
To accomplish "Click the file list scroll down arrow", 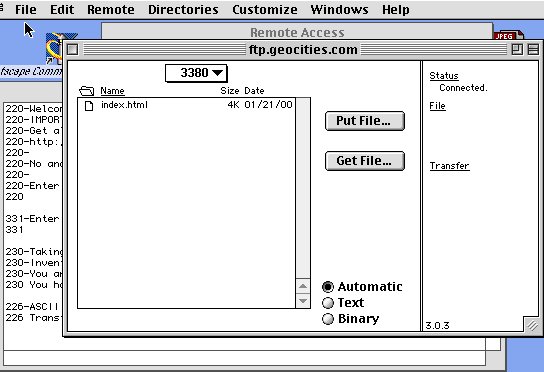I will pyautogui.click(x=303, y=301).
